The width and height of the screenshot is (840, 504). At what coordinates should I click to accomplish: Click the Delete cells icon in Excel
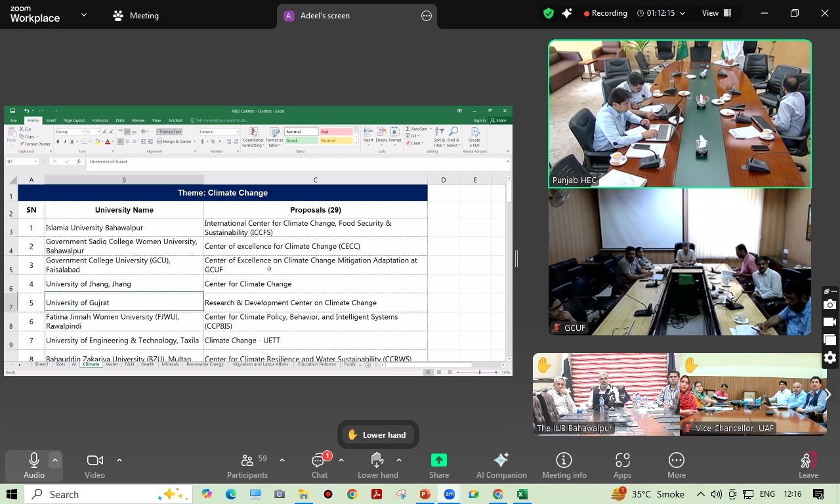click(381, 136)
